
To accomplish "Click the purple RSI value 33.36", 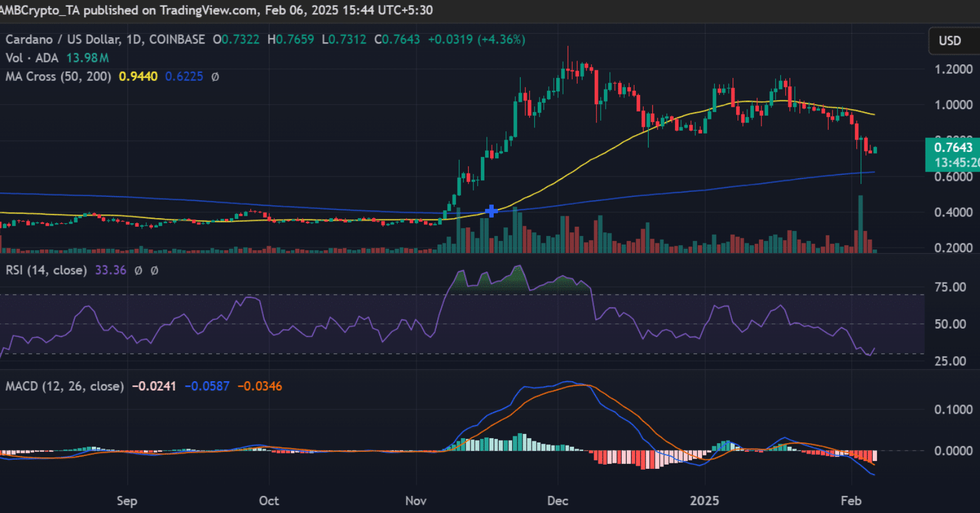I will coord(110,270).
